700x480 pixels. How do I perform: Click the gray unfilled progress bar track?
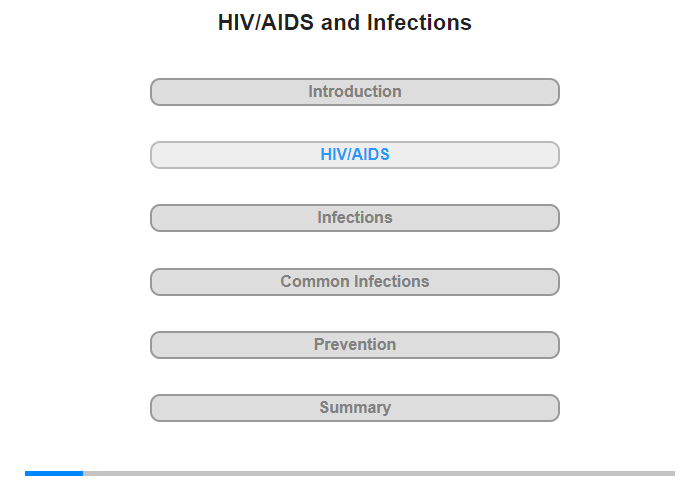[378, 473]
